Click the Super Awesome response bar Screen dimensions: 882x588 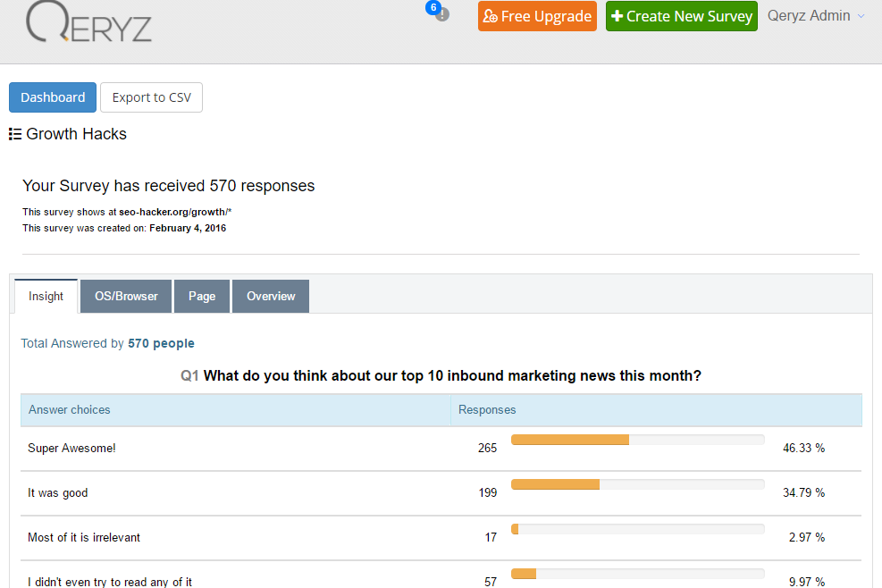click(637, 440)
